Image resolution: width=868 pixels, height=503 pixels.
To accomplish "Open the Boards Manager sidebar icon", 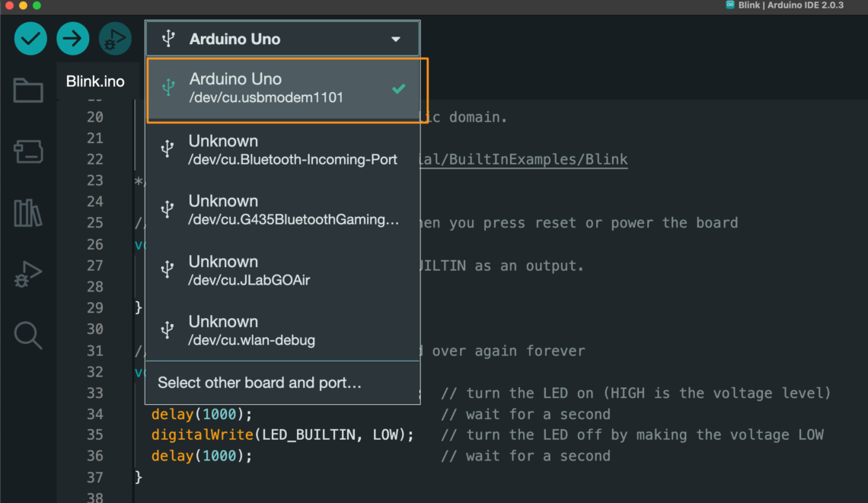I will pos(28,152).
